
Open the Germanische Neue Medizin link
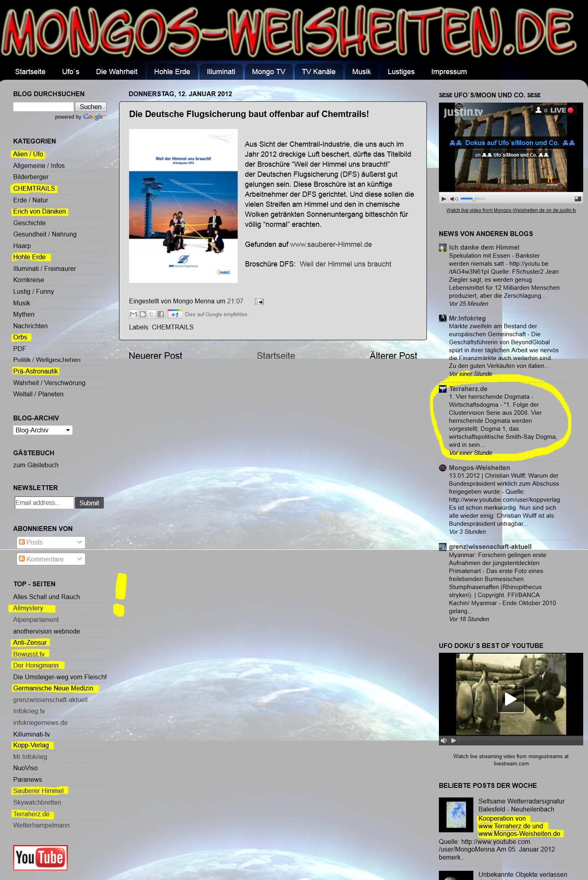coord(53,688)
